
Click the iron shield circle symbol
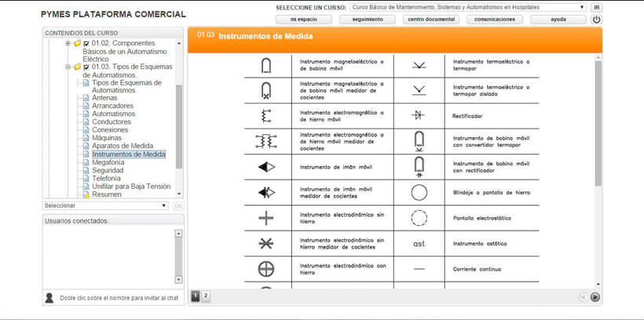point(419,192)
